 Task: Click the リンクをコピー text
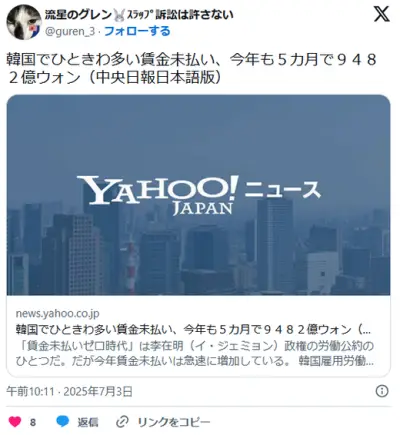(174, 422)
